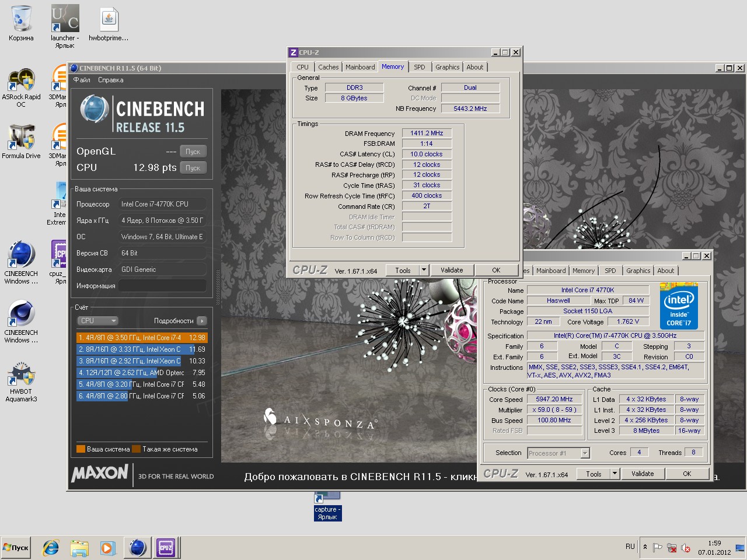The height and width of the screenshot is (560, 747).
Task: Open upper CINEBENCH Windows desktop shortcut
Action: (21, 262)
